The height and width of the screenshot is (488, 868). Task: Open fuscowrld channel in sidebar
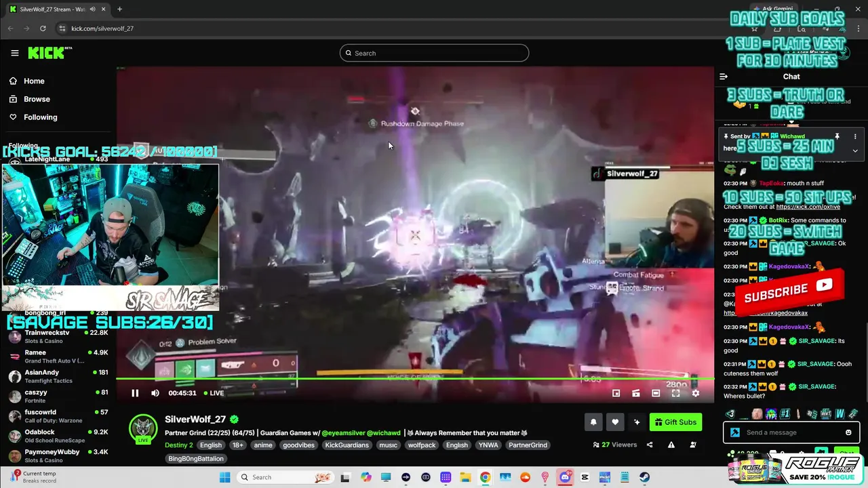click(x=58, y=415)
